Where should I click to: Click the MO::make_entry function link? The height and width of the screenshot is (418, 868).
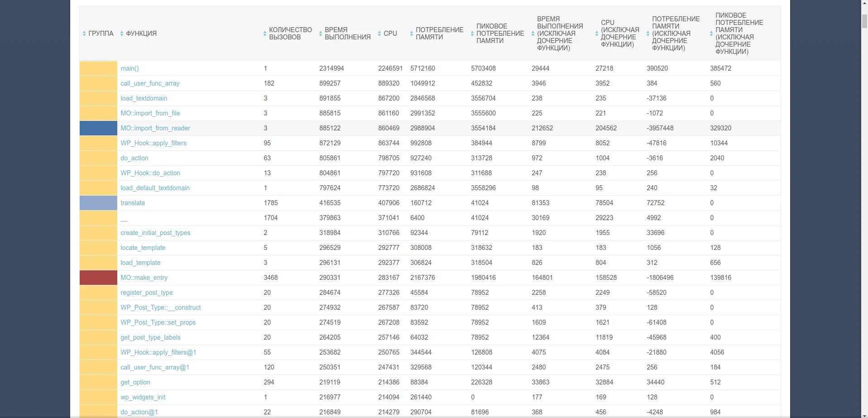click(x=144, y=278)
